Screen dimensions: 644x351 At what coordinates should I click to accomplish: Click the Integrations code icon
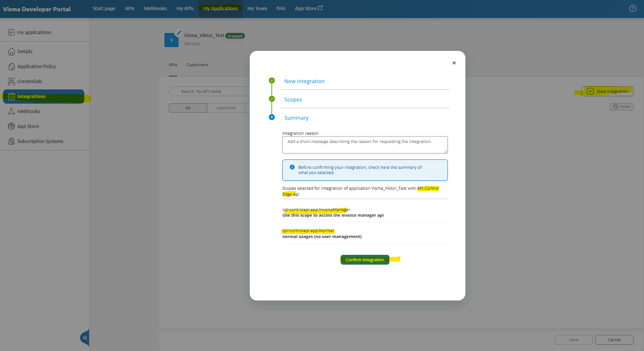coord(11,97)
